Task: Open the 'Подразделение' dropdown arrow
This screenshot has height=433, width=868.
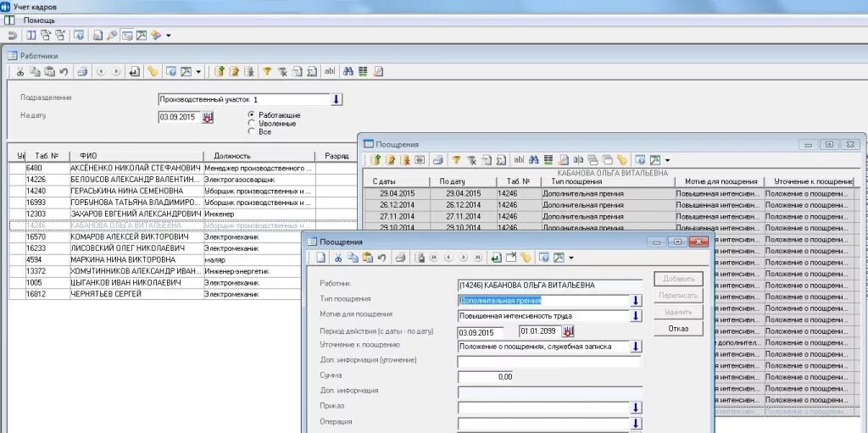Action: [337, 100]
